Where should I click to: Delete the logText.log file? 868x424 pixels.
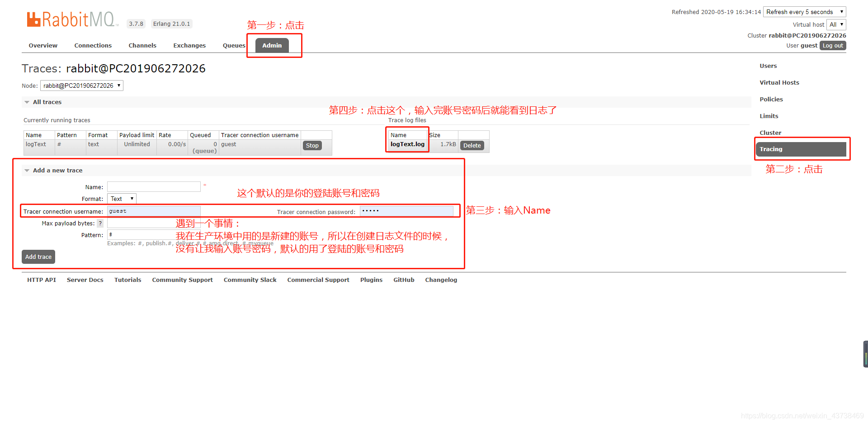click(472, 145)
